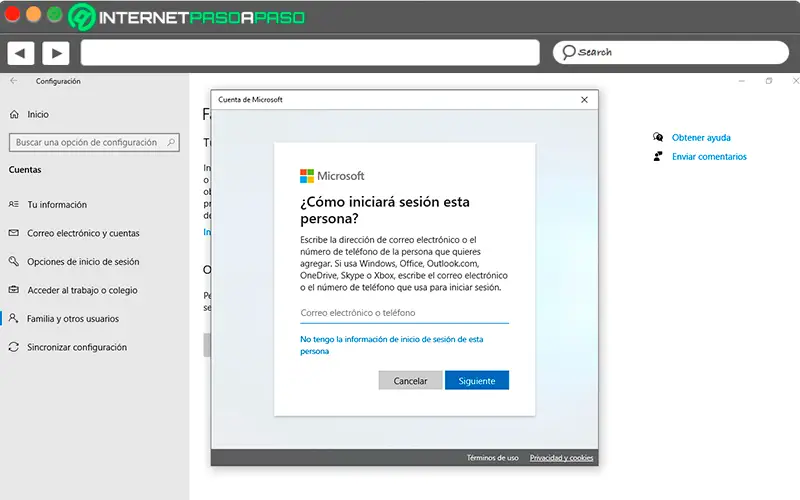The height and width of the screenshot is (500, 800).
Task: Click the Cuenta de Microsoft title text
Action: tap(250, 99)
